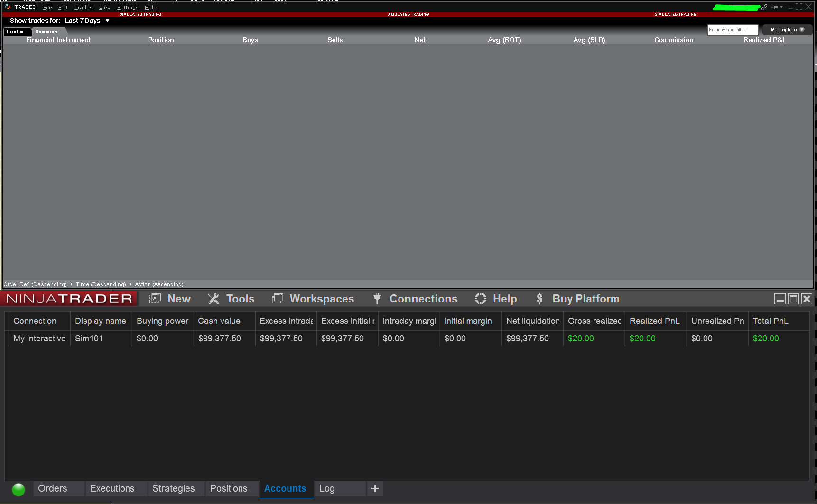Click the Buy Platform dollar icon

coord(539,298)
